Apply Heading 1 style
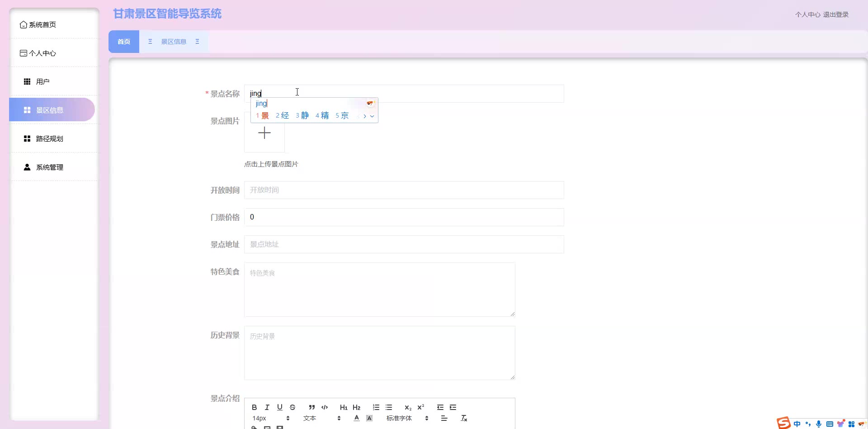The image size is (868, 429). [x=344, y=407]
